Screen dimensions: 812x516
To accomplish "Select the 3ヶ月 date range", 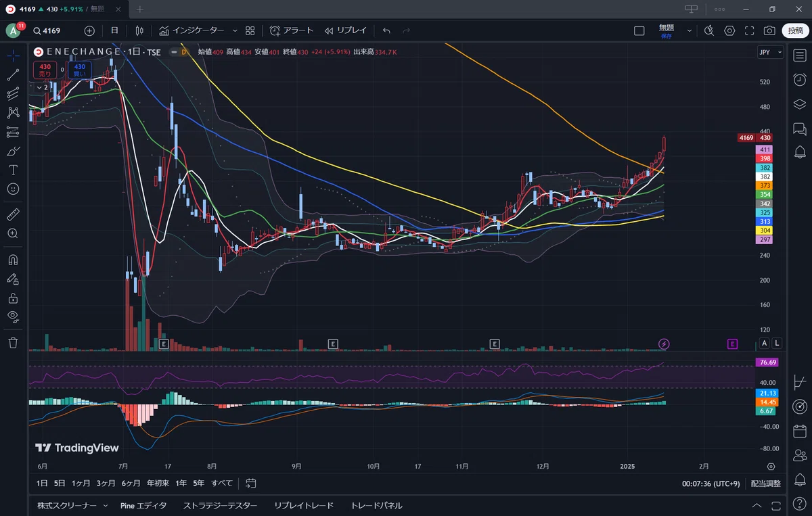I will tap(106, 484).
